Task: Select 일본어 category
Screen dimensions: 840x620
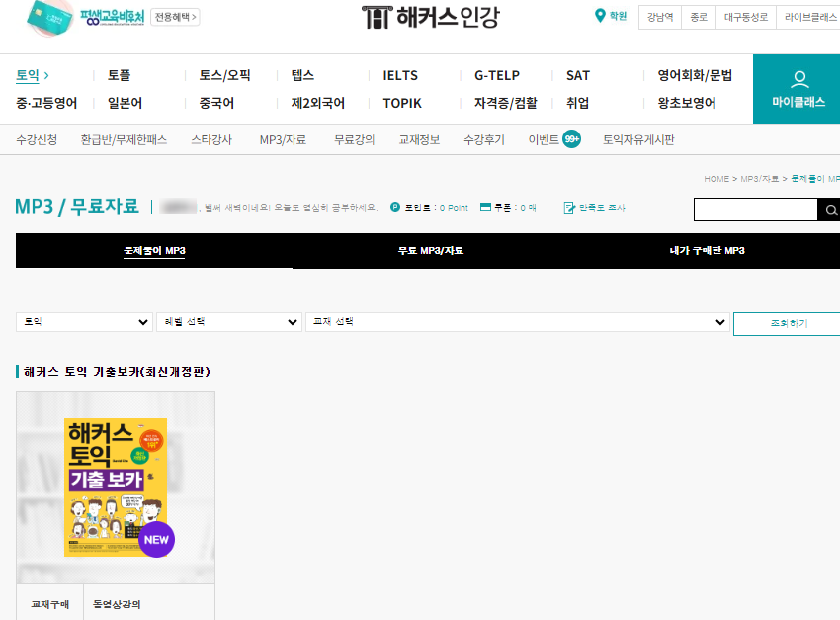Action: (125, 103)
